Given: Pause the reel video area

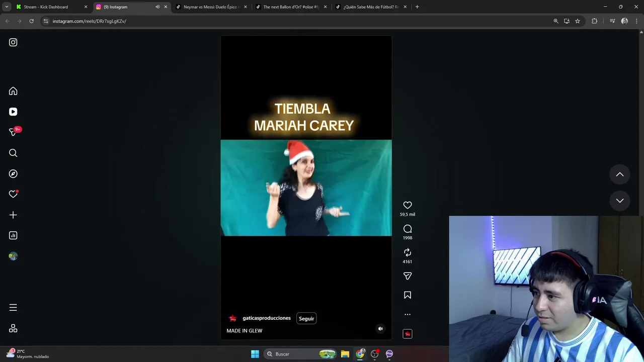Looking at the screenshot, I should pyautogui.click(x=306, y=188).
